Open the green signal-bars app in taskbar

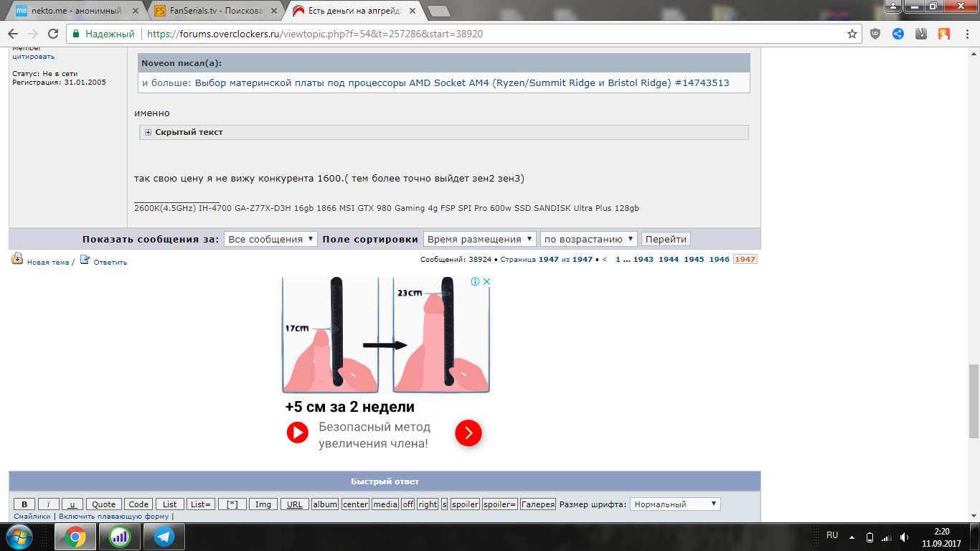120,537
